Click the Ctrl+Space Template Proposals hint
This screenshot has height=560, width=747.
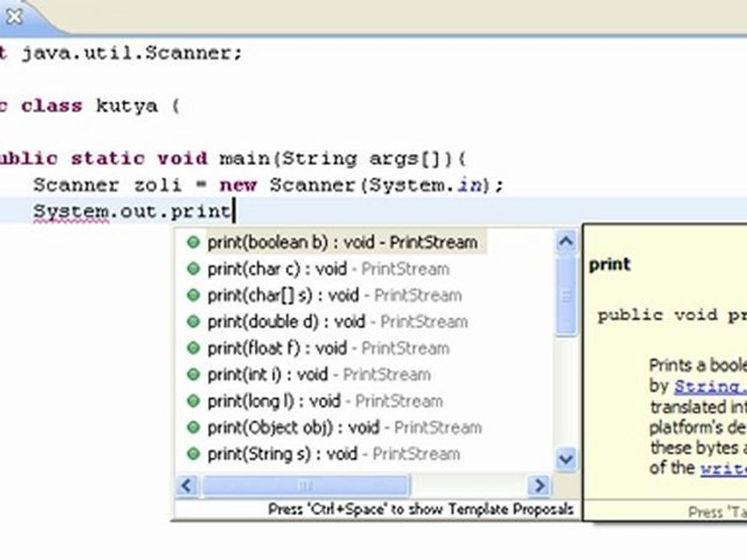click(421, 509)
